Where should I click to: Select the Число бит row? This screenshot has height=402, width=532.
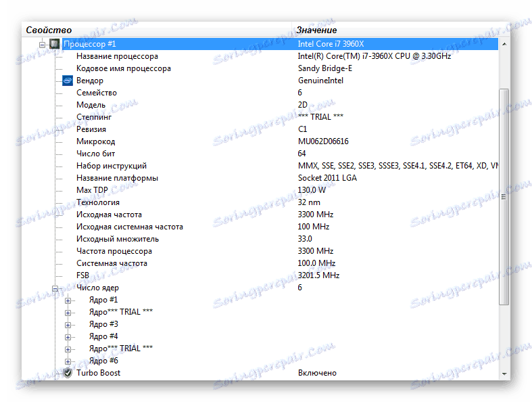[280, 154]
